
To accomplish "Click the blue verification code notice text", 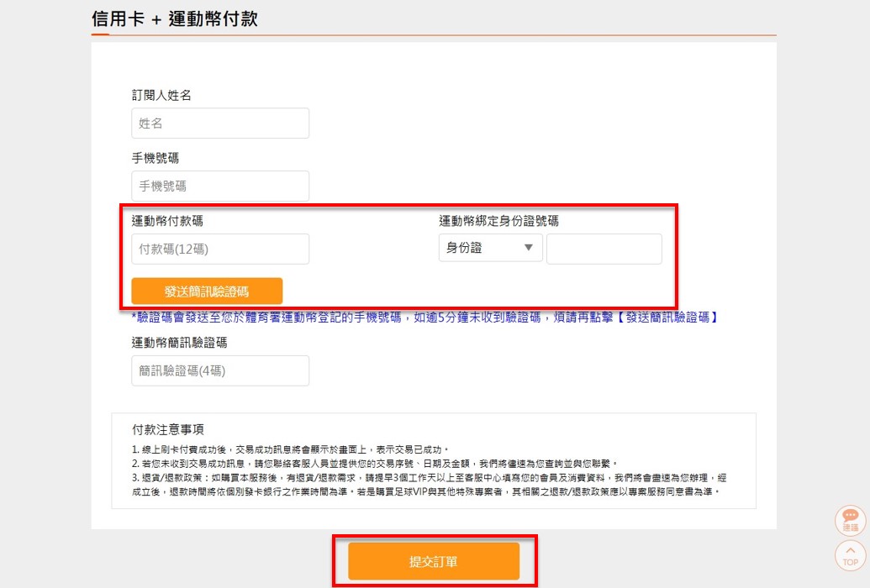I will pyautogui.click(x=424, y=318).
